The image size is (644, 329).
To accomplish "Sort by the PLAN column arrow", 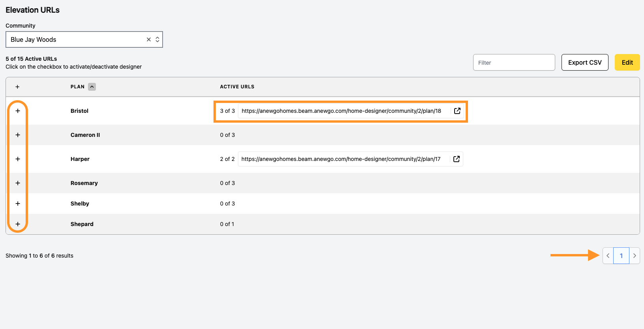I will pos(92,87).
